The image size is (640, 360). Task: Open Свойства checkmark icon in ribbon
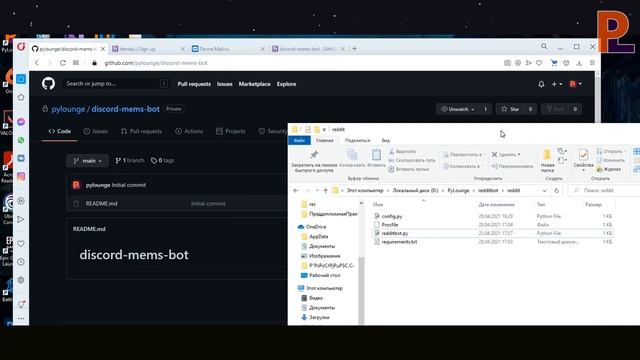pyautogui.click(x=583, y=156)
